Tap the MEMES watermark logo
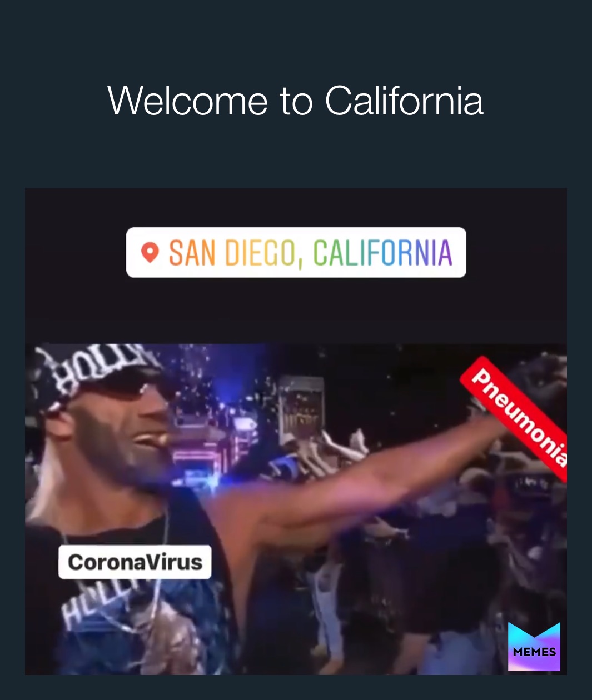592x700 pixels. click(x=534, y=646)
